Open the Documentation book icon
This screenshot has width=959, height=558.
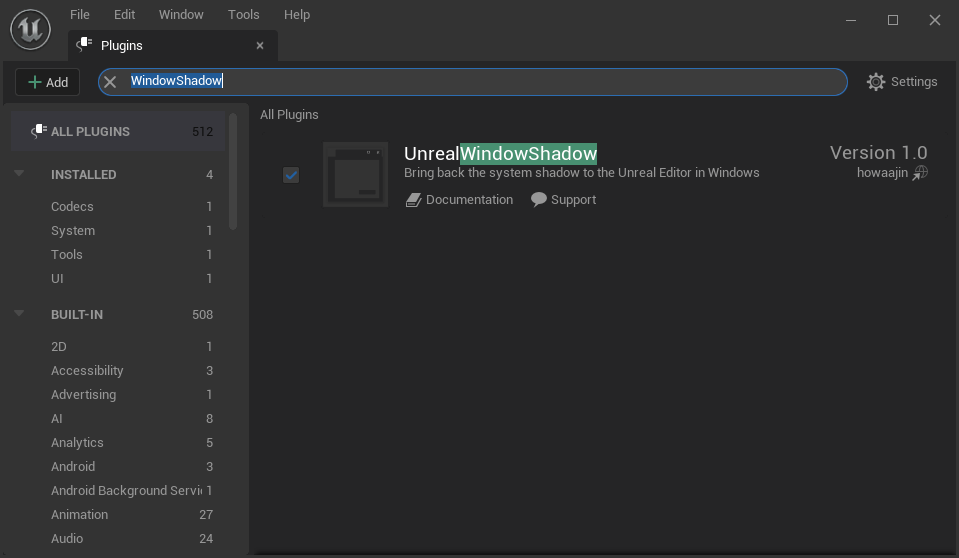click(x=413, y=200)
